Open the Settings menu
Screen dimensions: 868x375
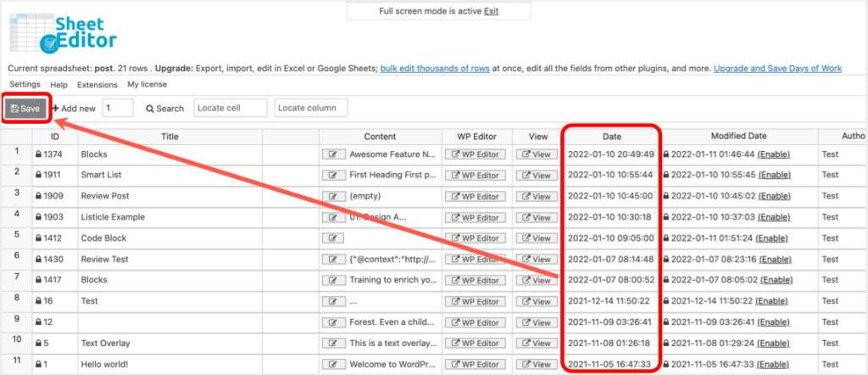point(25,85)
